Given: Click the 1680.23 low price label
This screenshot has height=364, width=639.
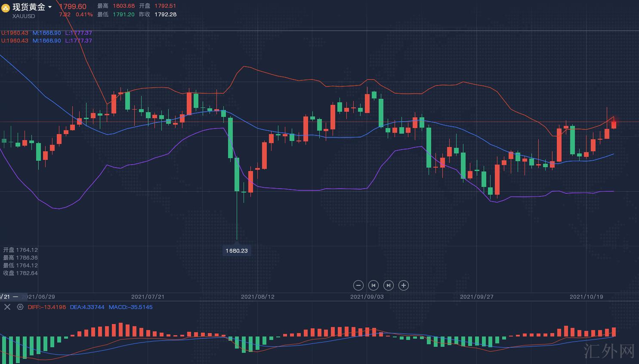Looking at the screenshot, I should (237, 251).
